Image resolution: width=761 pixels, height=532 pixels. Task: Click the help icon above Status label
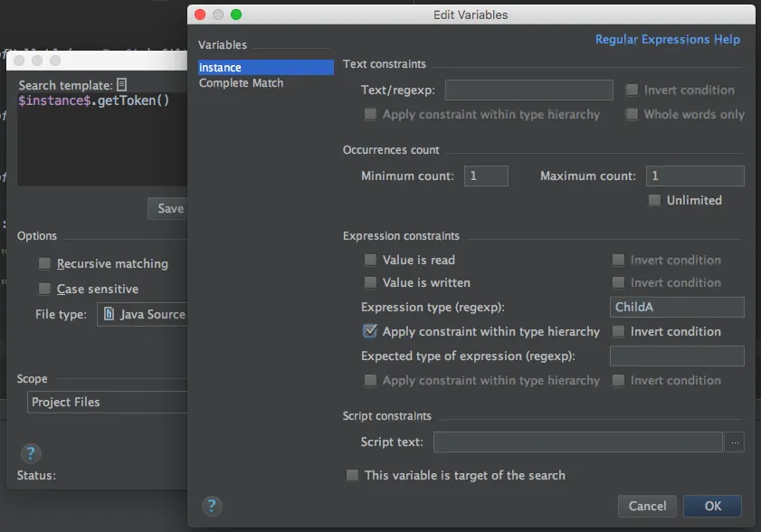tap(30, 453)
